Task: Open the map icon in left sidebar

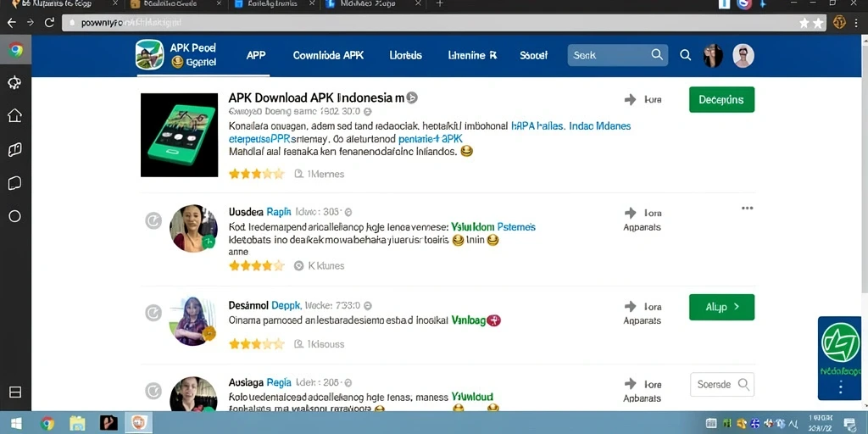Action: pyautogui.click(x=14, y=149)
